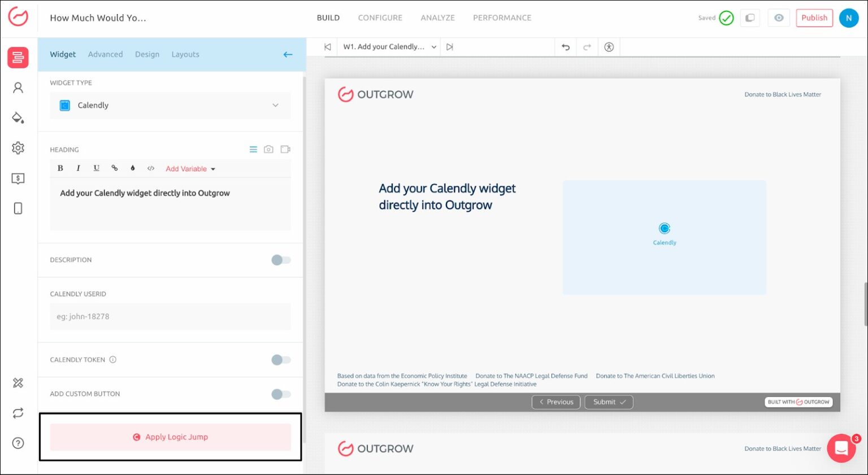Enable the Description toggle
Screen dimensions: 868x475
281,260
